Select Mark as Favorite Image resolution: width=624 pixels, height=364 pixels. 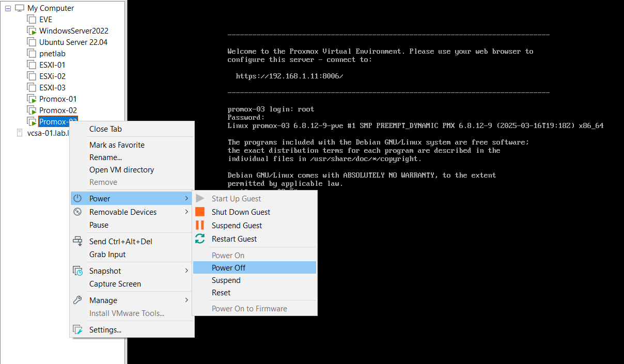pos(117,145)
